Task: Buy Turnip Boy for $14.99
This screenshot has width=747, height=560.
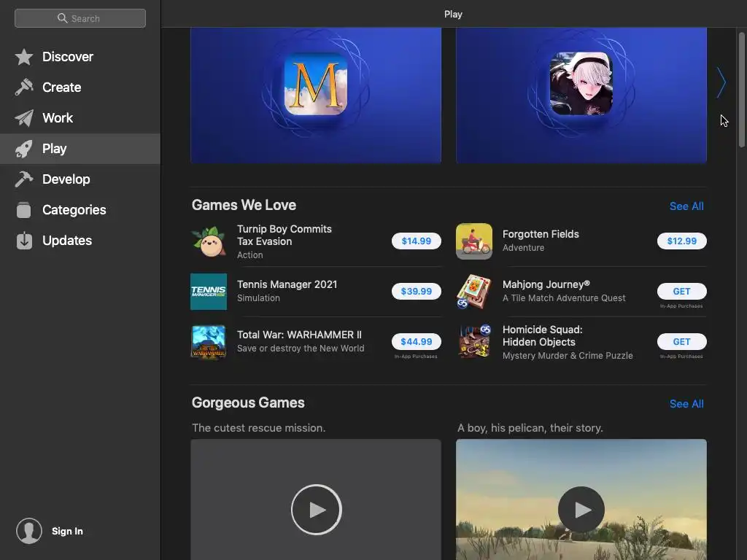Action: pos(417,241)
